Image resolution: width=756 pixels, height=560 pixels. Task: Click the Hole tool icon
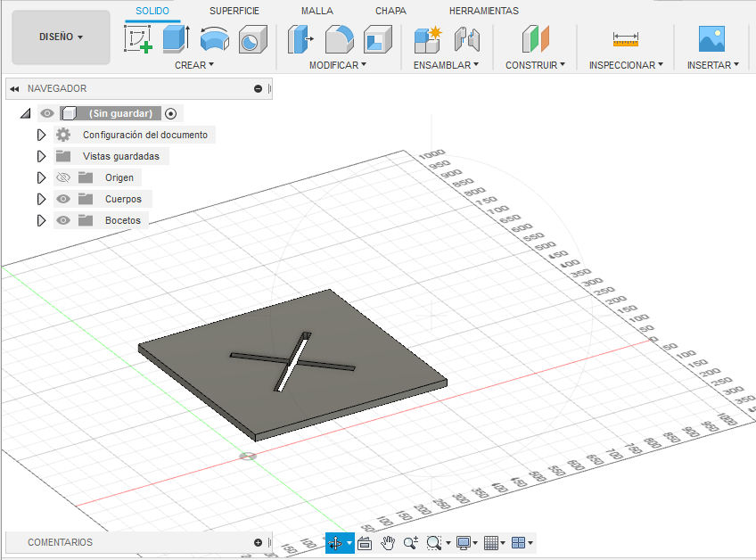click(x=253, y=38)
